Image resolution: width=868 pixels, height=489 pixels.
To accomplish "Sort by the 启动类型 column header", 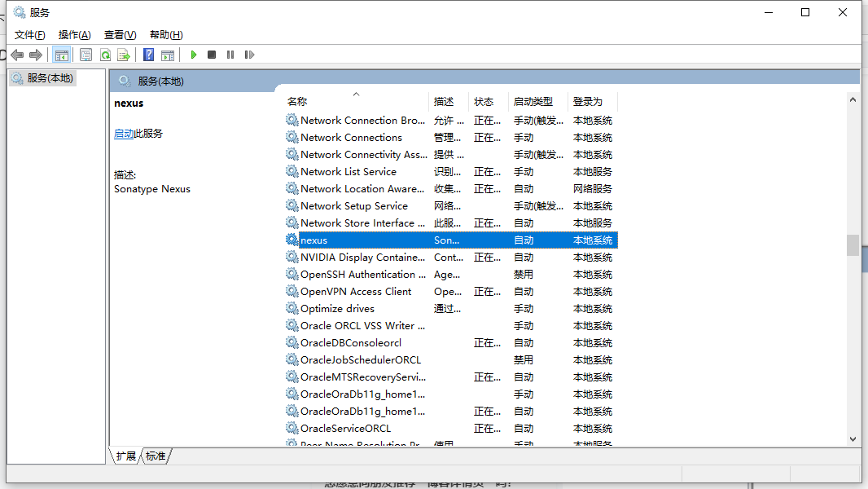I will pyautogui.click(x=538, y=101).
